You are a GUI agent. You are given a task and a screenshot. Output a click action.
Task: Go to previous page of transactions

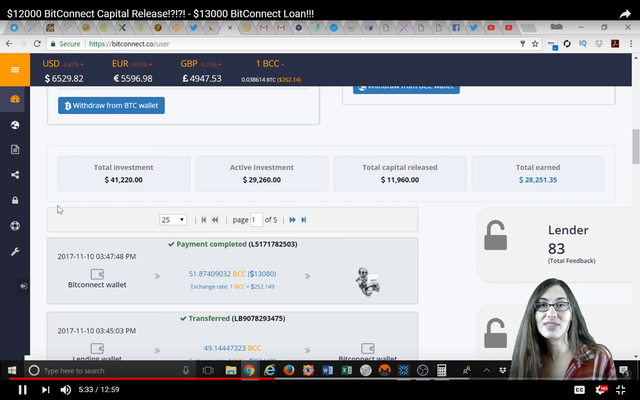coord(215,220)
